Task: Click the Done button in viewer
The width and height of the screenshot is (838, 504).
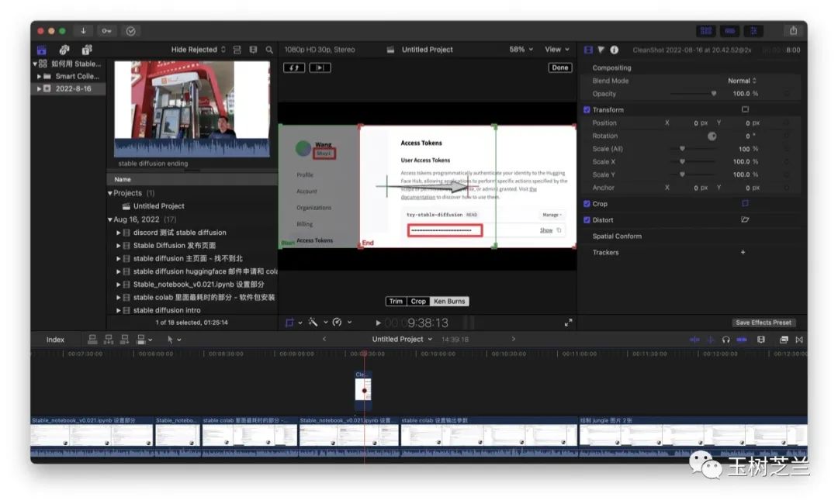Action: pos(560,67)
